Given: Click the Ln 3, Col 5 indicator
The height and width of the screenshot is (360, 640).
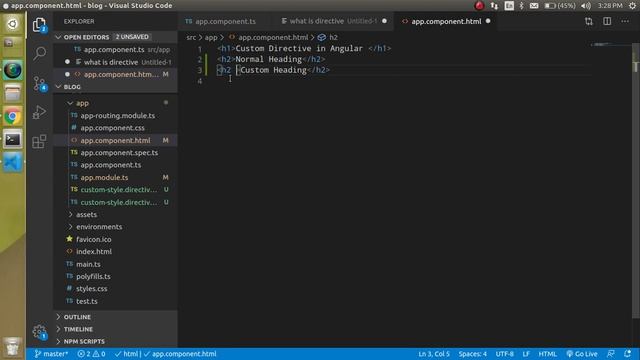Looking at the screenshot, I should pos(434,354).
